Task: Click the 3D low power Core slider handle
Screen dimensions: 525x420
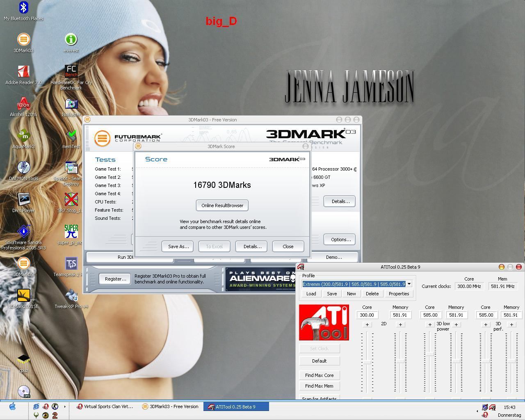Action: coord(430,354)
